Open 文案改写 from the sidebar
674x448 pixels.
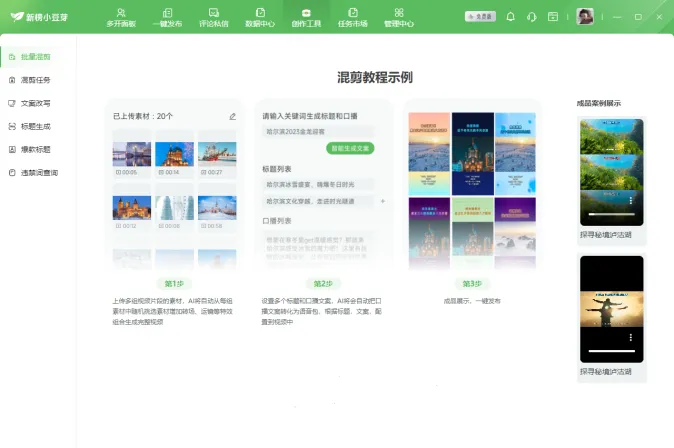[36, 103]
